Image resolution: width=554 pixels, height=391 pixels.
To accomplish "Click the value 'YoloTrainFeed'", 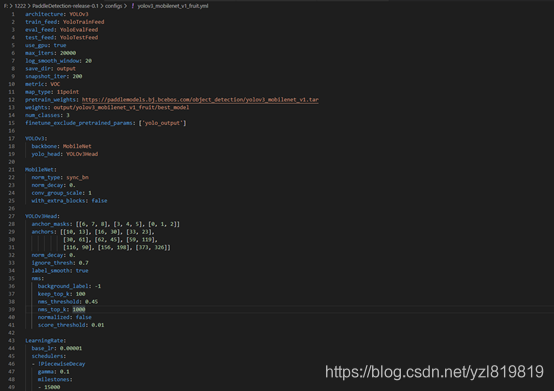I will click(84, 22).
